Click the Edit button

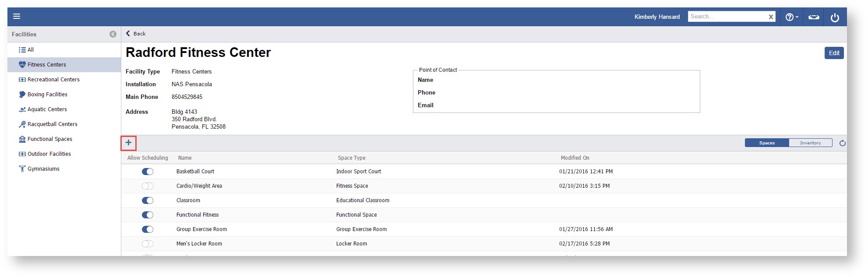834,53
